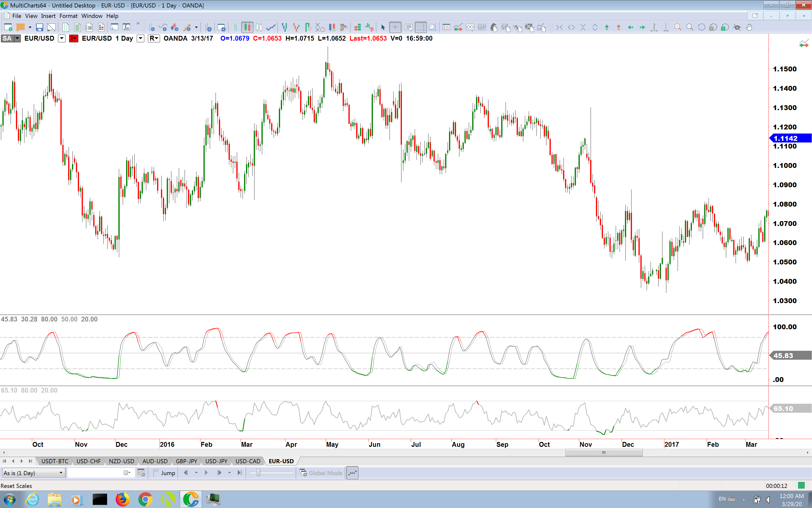812x508 pixels.
Task: Click the reset scale circular arrow
Action: point(701,27)
